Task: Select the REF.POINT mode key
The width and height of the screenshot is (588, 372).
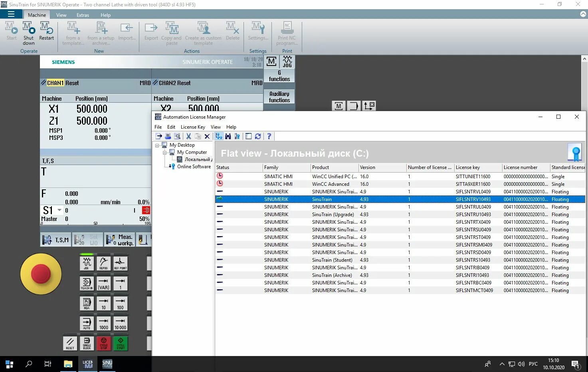Action: tap(120, 263)
